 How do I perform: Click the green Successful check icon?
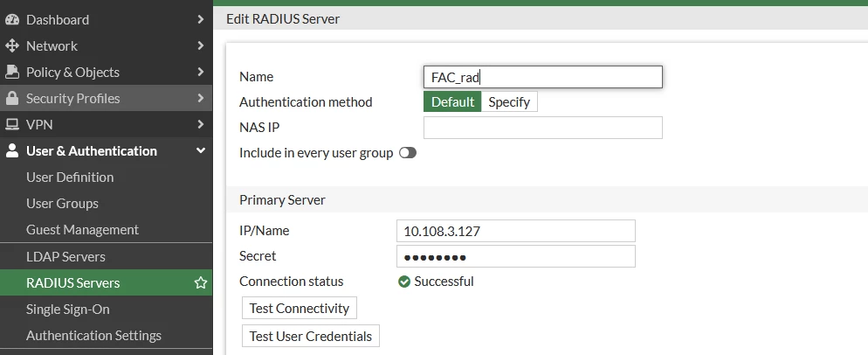coord(404,282)
